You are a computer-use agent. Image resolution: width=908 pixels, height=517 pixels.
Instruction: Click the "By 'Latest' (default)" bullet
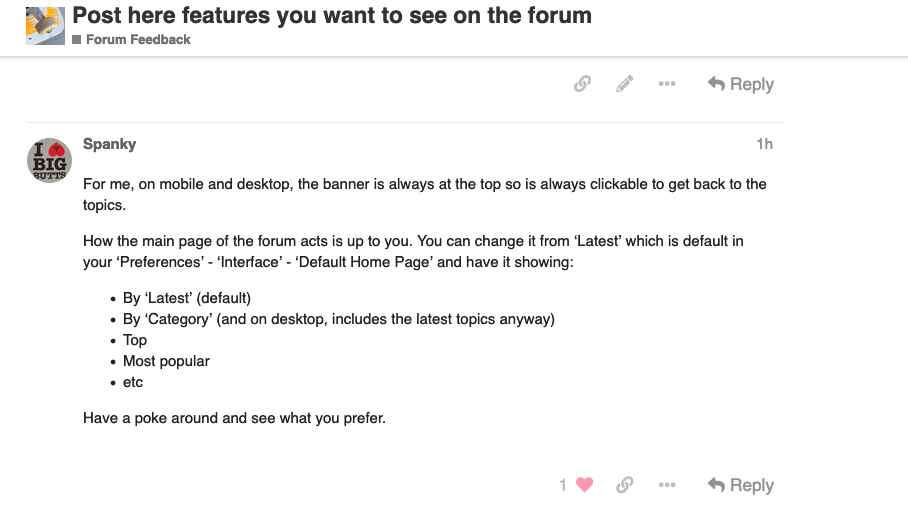[186, 298]
